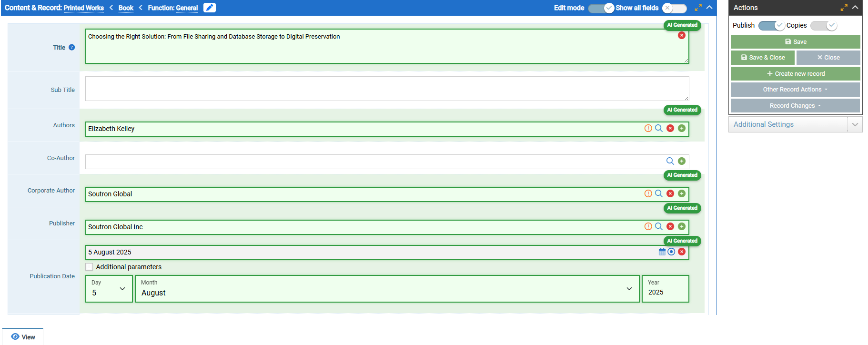Remove Corporate Author with red X icon
The width and height of the screenshot is (868, 345).
tap(670, 193)
